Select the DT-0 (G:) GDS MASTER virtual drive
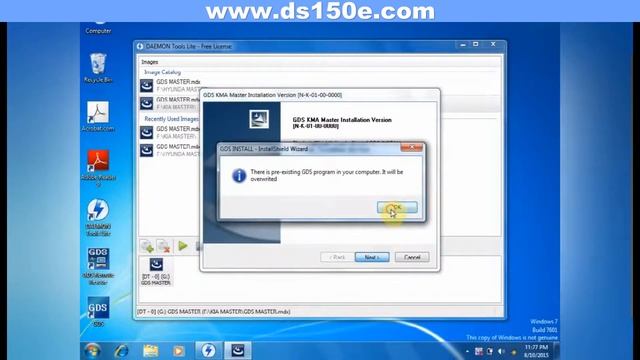This screenshot has width=640, height=360. click(156, 271)
